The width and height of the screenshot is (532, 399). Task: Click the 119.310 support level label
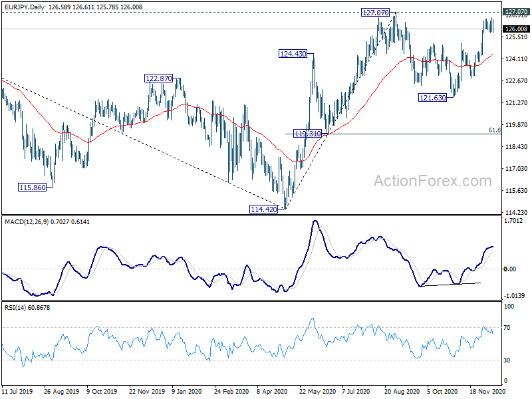307,134
